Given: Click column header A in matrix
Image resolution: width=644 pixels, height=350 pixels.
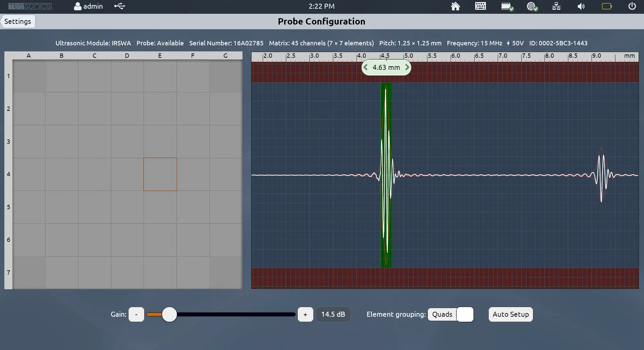Looking at the screenshot, I should [x=29, y=56].
